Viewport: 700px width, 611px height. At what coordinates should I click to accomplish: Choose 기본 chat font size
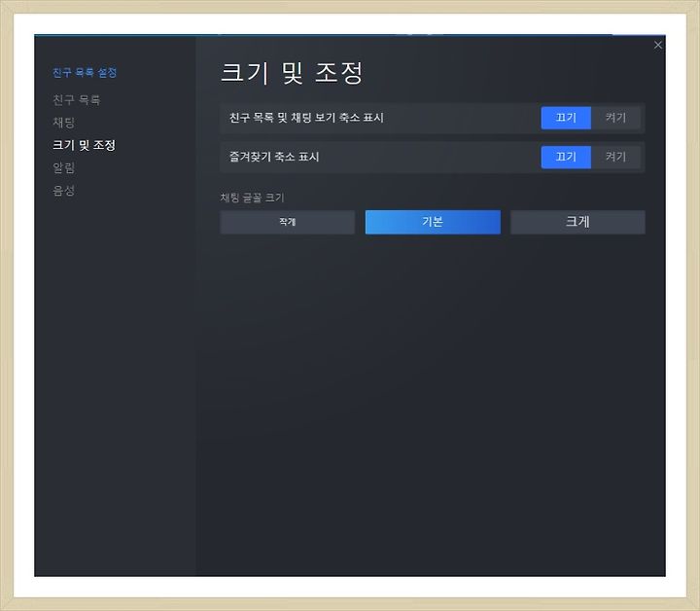(433, 222)
